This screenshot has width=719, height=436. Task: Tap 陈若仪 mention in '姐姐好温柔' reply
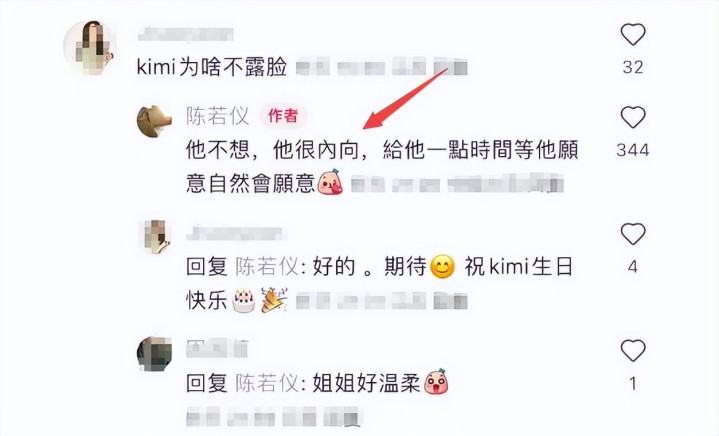(267, 382)
